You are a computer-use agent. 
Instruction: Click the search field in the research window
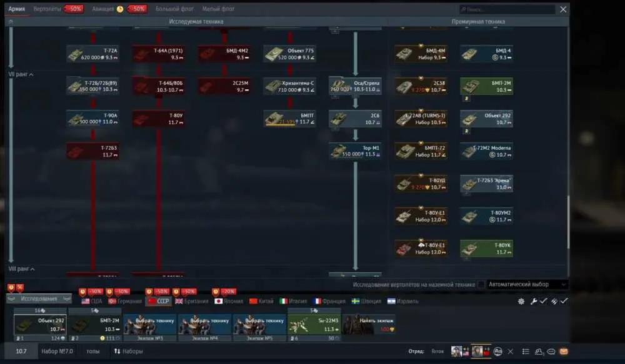507,9
